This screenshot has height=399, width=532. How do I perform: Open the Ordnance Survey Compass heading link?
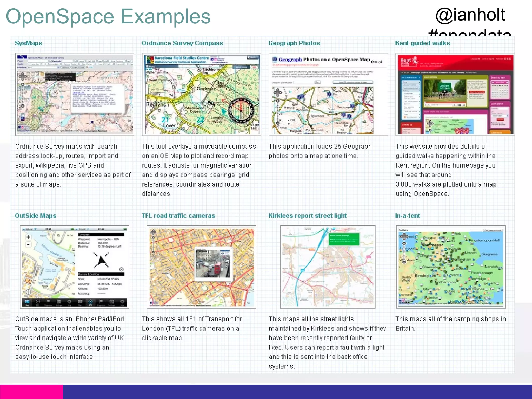pos(182,43)
